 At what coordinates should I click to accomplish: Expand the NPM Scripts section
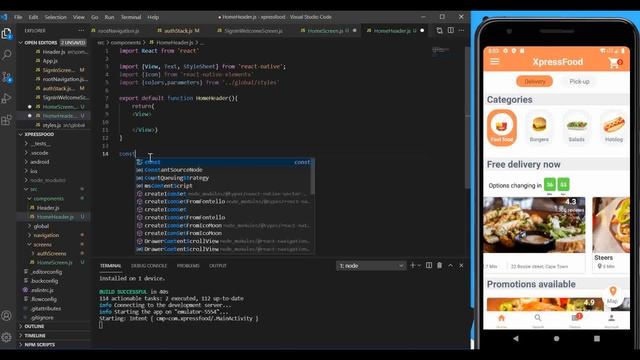coord(52,344)
